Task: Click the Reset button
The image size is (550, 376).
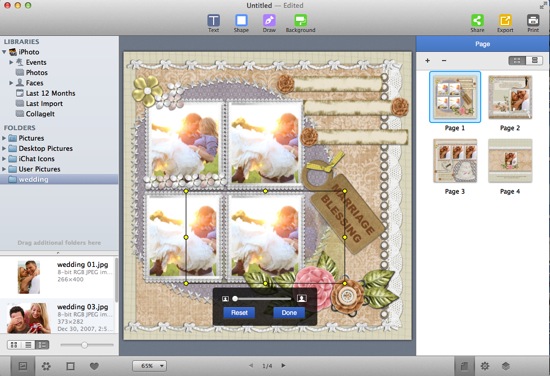Action: [239, 313]
